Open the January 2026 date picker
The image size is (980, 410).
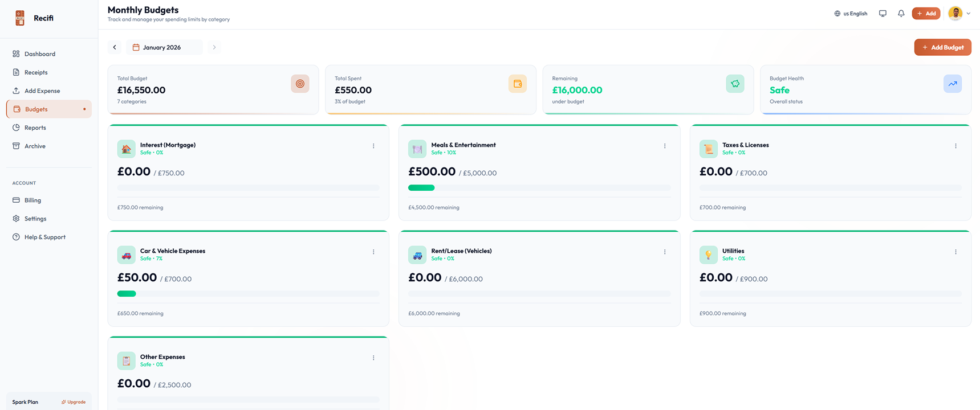point(164,47)
